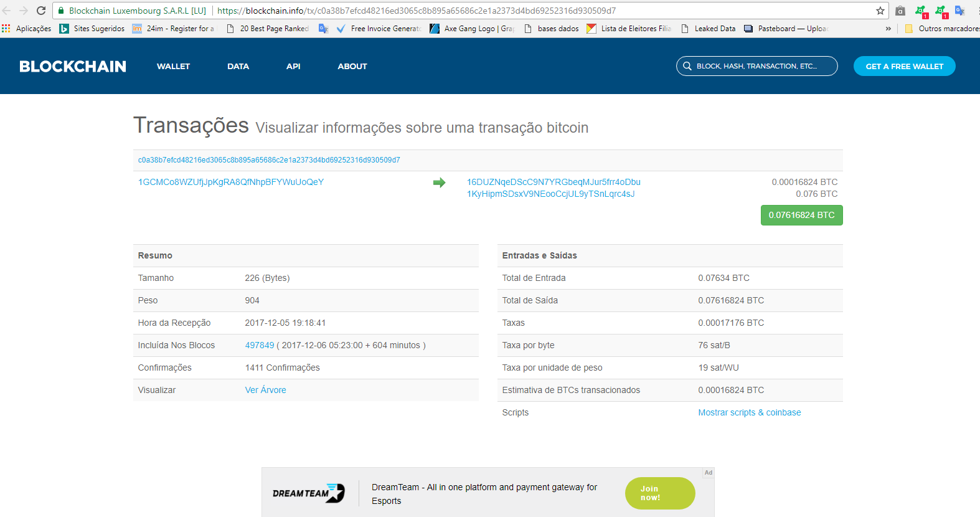Image resolution: width=980 pixels, height=517 pixels.
Task: Select the Total de Entrada 0.07634 BTC value
Action: (x=723, y=278)
